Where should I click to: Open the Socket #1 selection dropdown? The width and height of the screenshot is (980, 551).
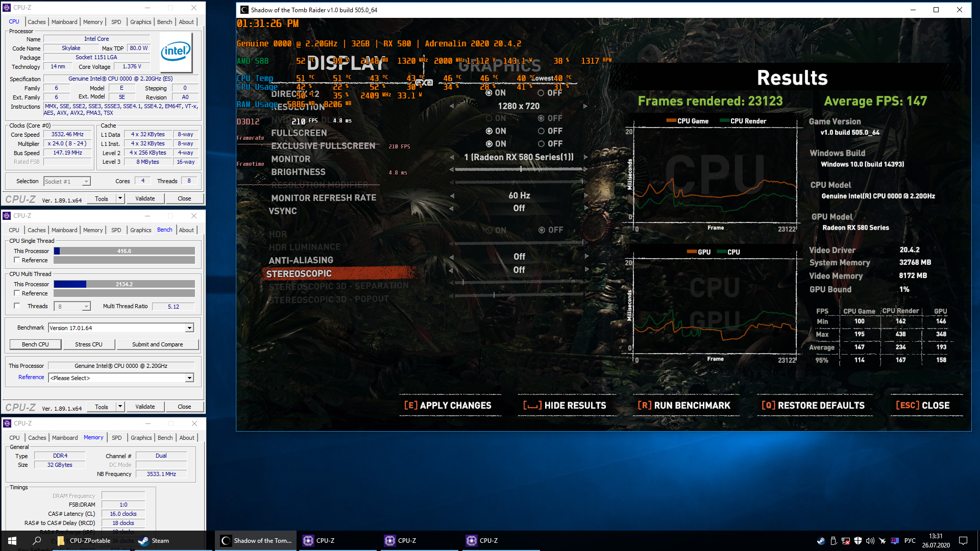pos(86,182)
